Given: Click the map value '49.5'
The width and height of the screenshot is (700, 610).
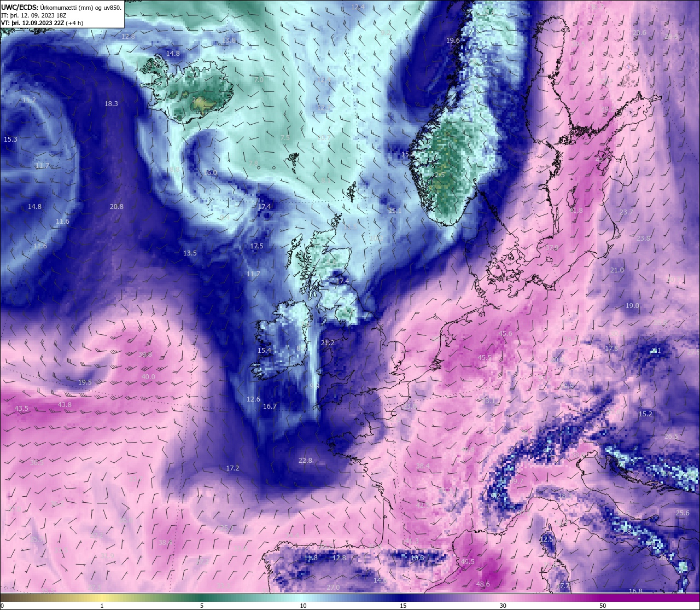Looking at the screenshot, I should click(x=468, y=562).
